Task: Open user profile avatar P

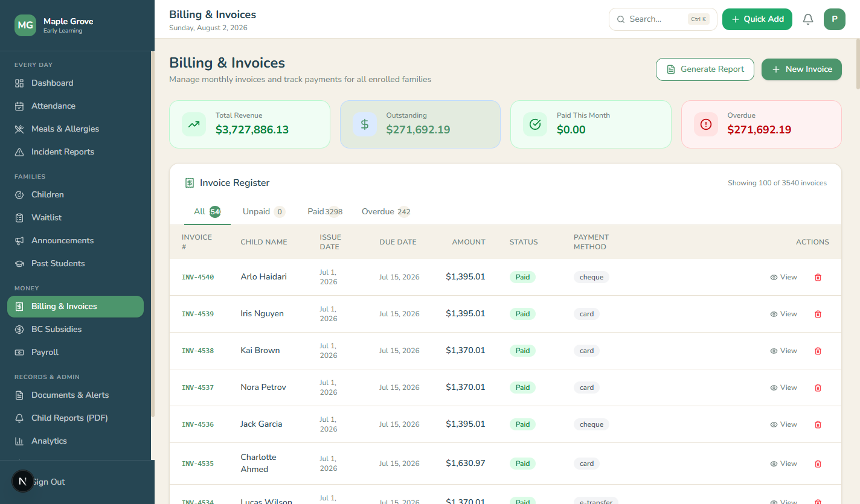Action: [835, 19]
